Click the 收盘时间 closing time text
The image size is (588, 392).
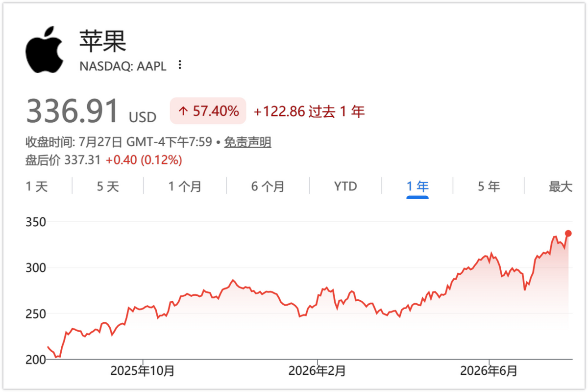[119, 142]
